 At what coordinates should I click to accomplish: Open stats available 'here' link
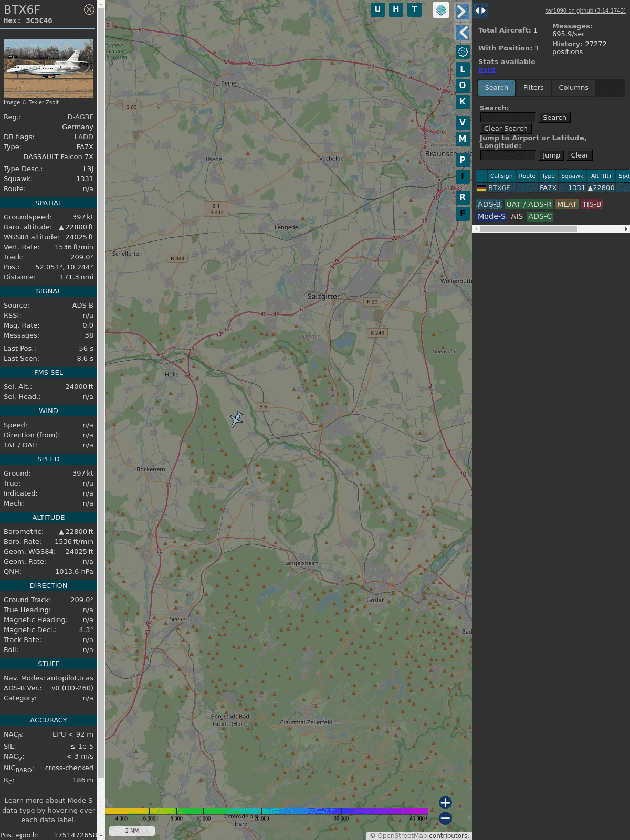coord(487,70)
